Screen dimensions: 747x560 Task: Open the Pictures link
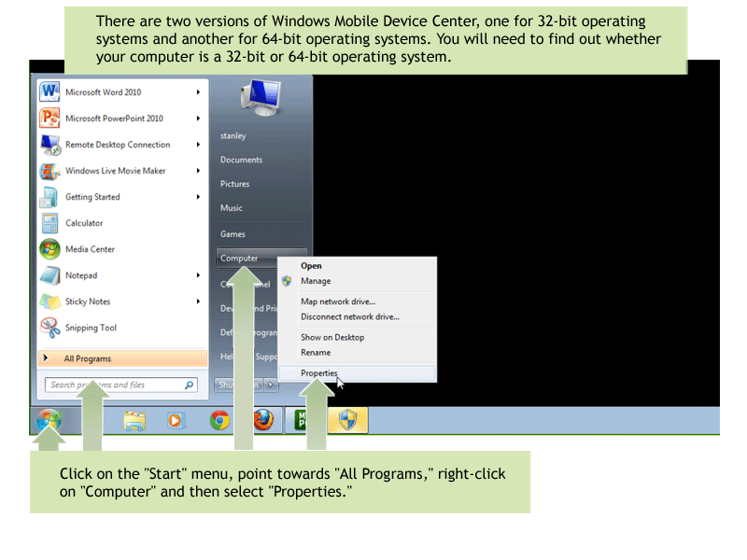(234, 184)
